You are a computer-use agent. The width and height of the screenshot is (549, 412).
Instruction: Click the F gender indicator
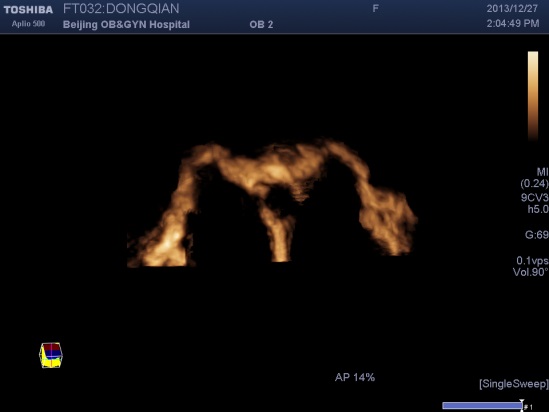tap(375, 9)
